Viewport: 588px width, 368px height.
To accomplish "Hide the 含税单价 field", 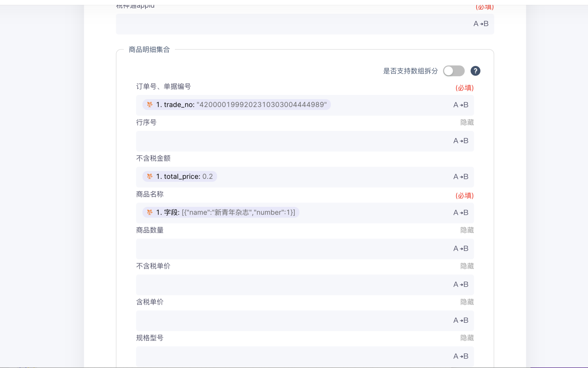I will pyautogui.click(x=467, y=302).
